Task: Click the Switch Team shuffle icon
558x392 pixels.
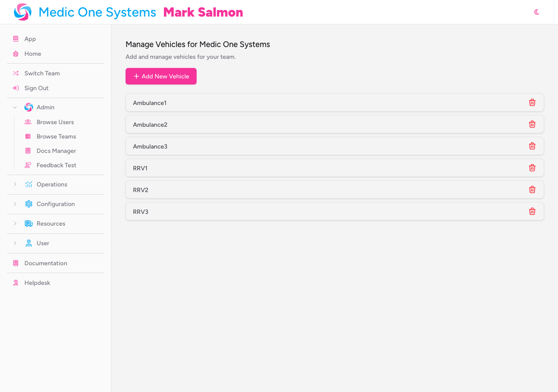Action: point(16,74)
